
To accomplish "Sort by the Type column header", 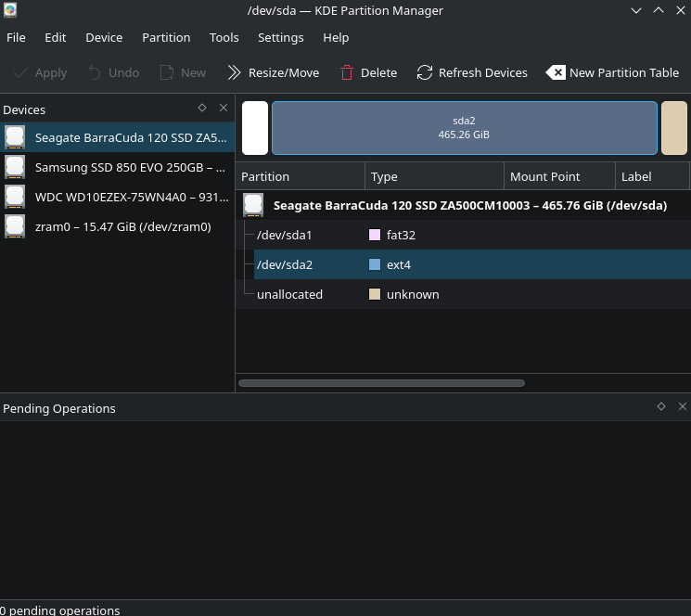I will pyautogui.click(x=434, y=176).
